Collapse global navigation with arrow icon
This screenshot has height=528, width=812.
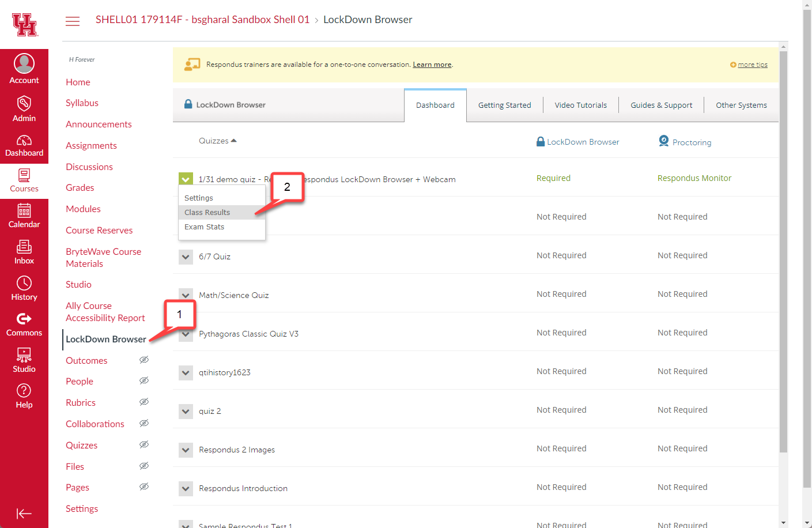click(24, 514)
